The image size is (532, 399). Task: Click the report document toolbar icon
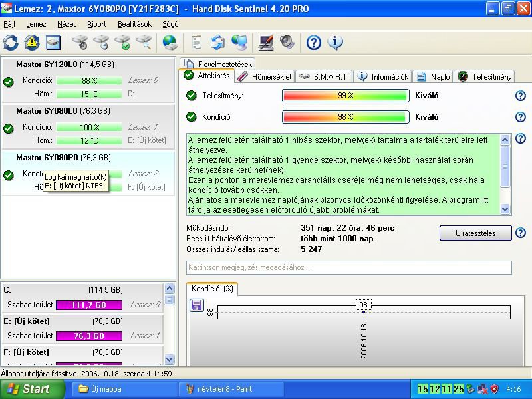point(196,43)
